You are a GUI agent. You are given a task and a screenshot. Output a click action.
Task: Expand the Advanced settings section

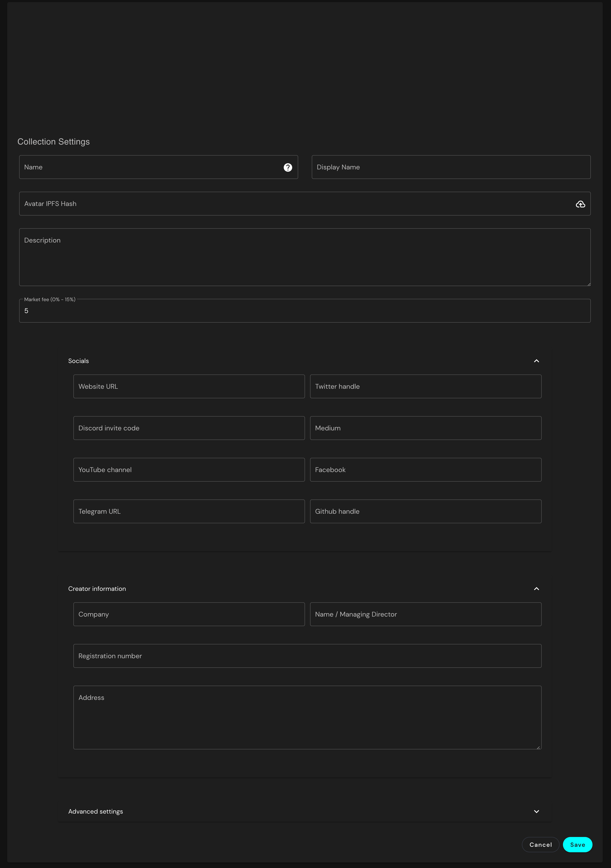pyautogui.click(x=536, y=811)
